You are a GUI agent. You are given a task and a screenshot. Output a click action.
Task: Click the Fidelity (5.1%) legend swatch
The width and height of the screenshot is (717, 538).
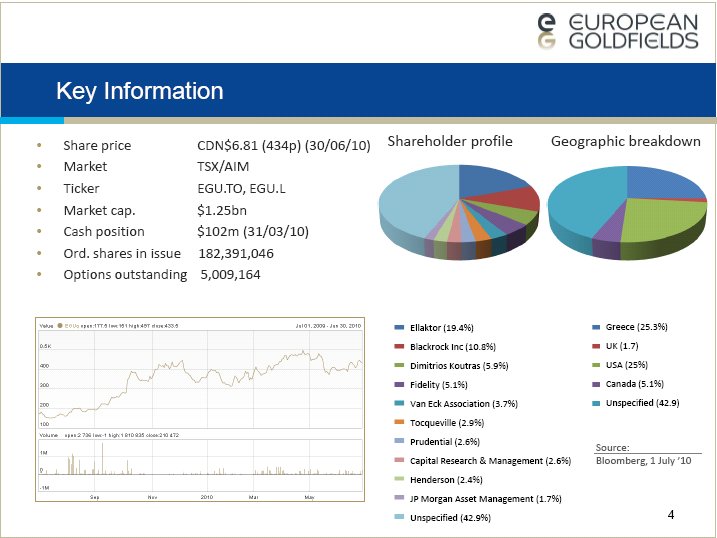click(399, 384)
